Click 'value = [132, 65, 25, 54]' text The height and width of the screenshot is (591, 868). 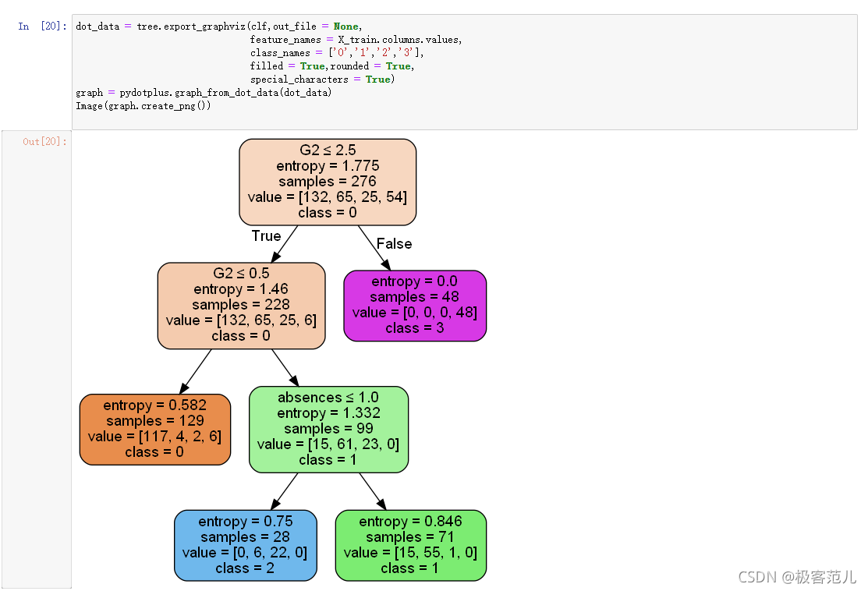click(x=328, y=197)
